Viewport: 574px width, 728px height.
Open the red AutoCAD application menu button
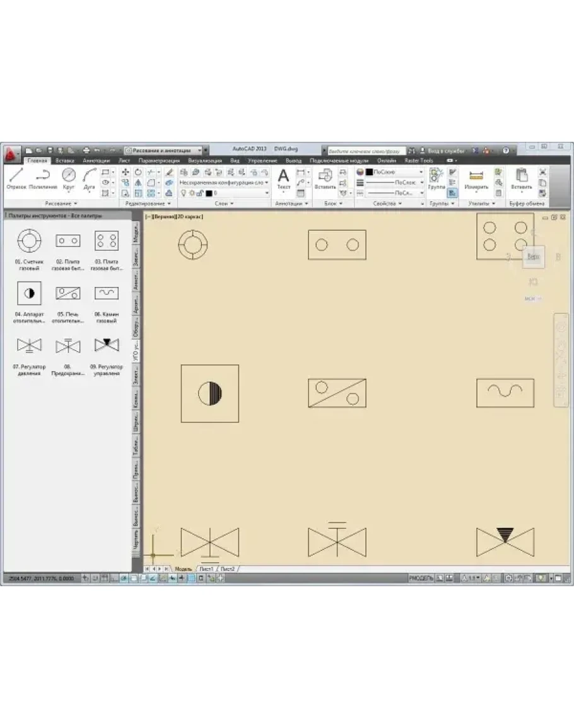pos(11,153)
